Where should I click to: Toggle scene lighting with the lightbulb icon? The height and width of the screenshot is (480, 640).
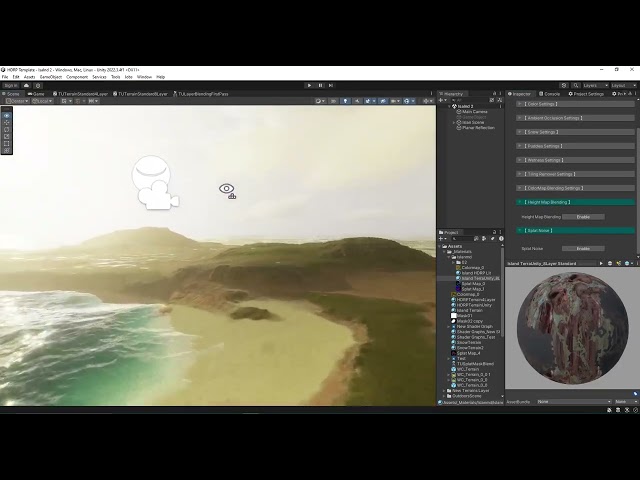point(345,101)
